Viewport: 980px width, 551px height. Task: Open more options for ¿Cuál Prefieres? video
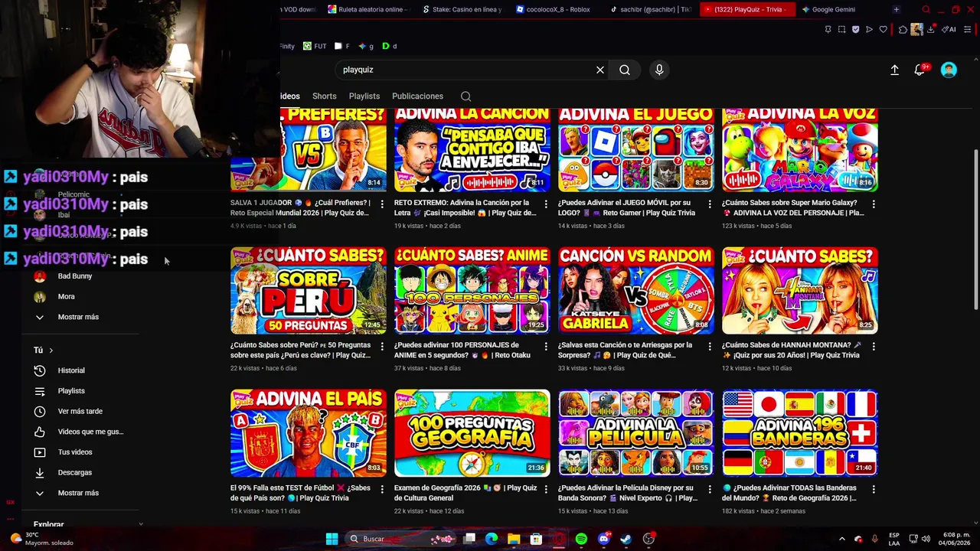[x=382, y=204]
